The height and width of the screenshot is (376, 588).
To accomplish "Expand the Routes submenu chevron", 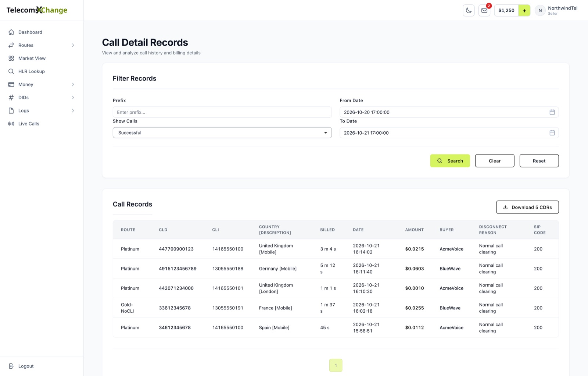I will pos(73,45).
